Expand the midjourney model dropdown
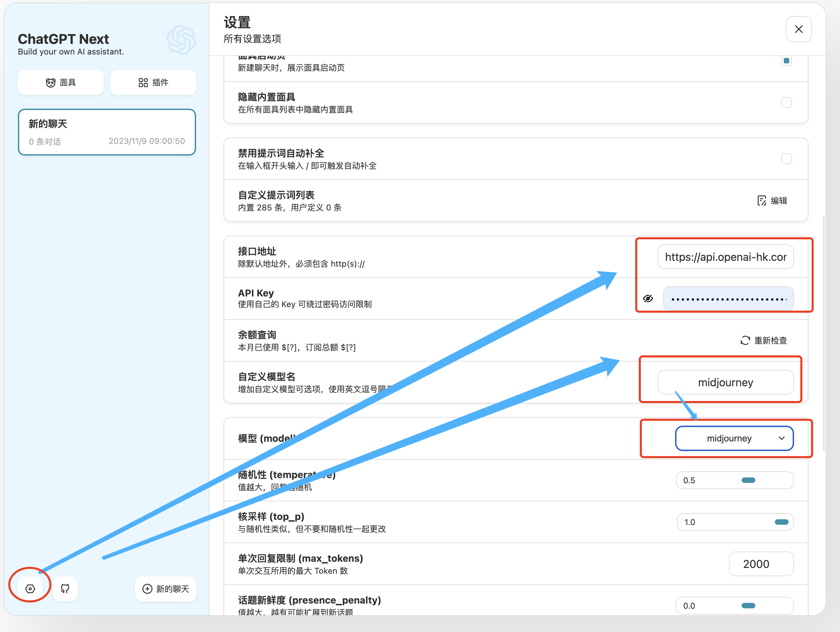This screenshot has width=840, height=632. point(729,438)
